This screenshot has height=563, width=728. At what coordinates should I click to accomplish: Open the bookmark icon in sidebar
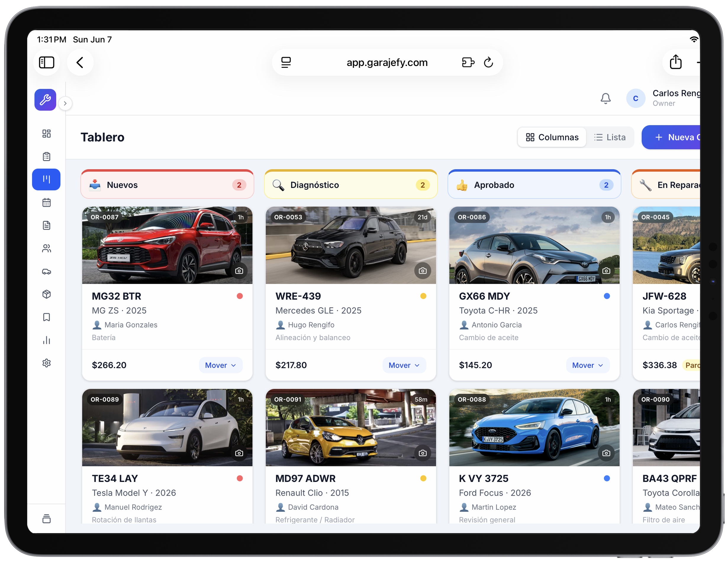tap(46, 317)
